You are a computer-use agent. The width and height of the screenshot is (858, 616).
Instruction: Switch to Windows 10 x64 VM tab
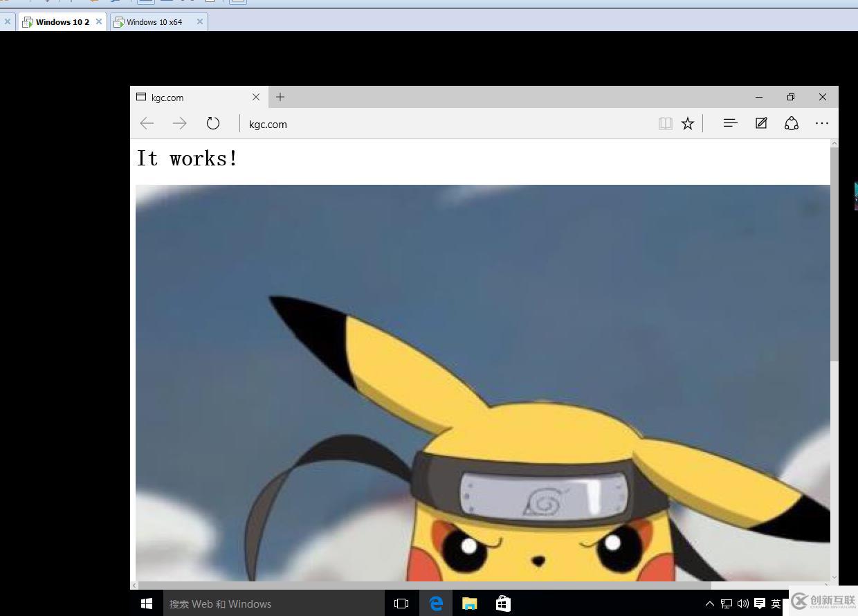154,22
